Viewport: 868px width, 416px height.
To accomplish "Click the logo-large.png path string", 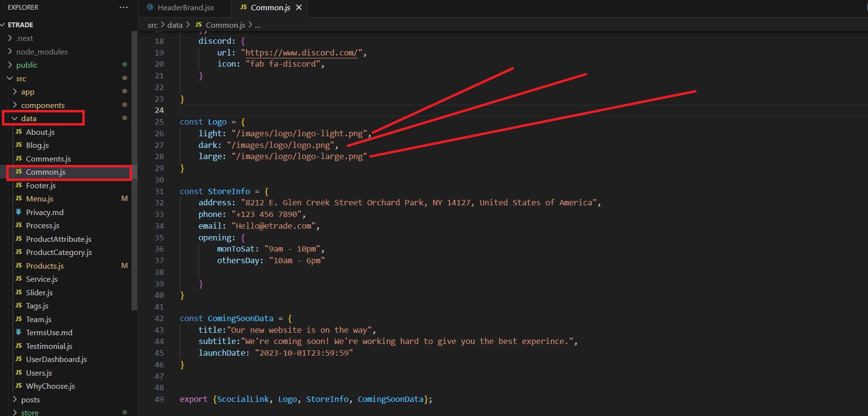I will (299, 156).
